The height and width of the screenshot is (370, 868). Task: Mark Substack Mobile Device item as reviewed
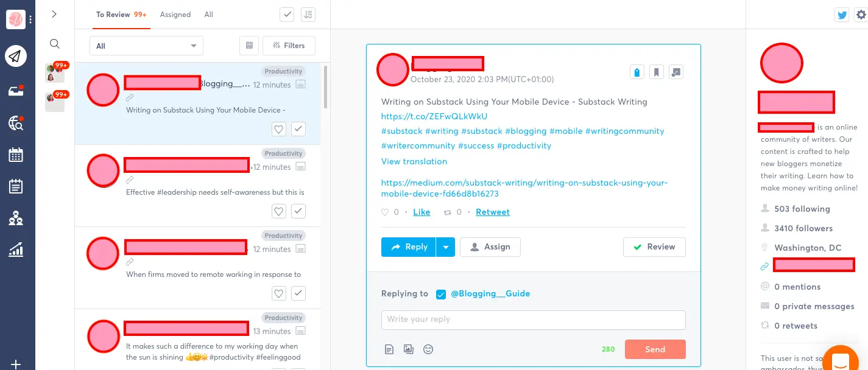click(x=298, y=129)
